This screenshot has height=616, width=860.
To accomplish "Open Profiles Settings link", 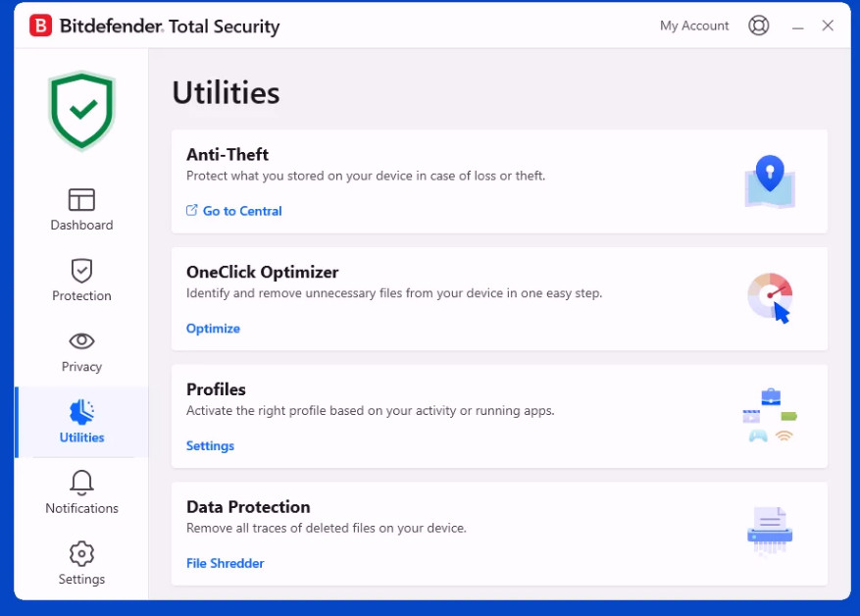I will [210, 446].
